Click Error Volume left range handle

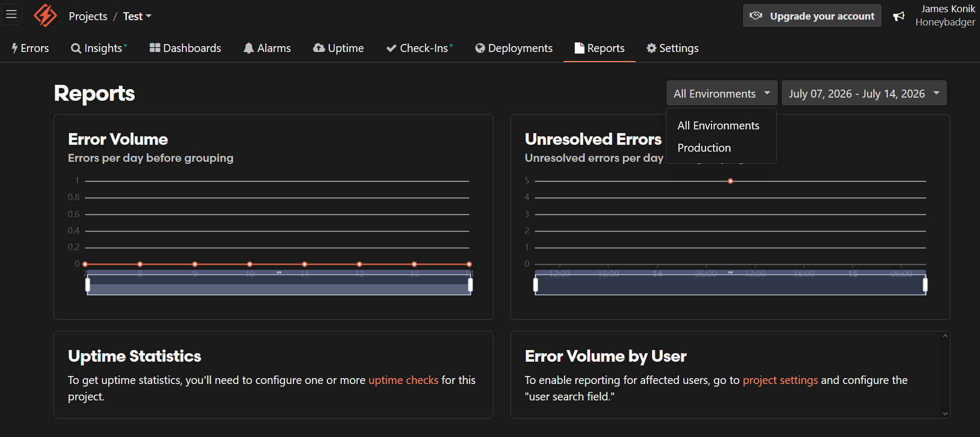pos(88,285)
